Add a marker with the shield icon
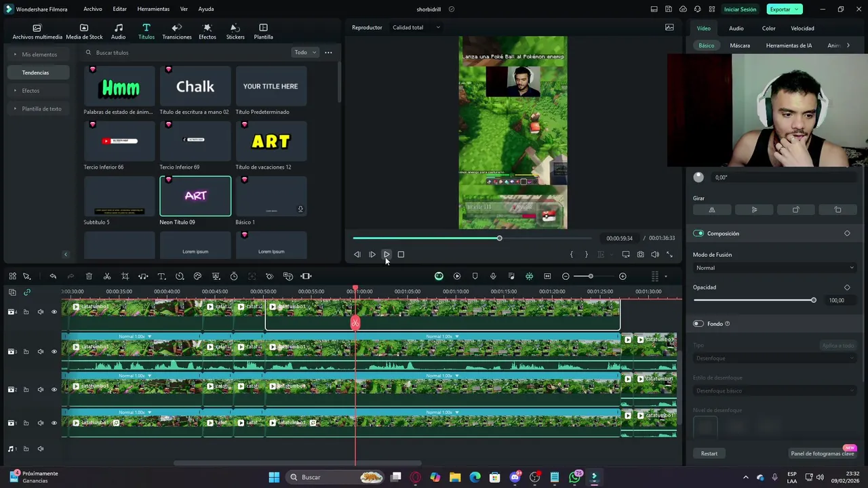The height and width of the screenshot is (488, 868). (x=475, y=276)
